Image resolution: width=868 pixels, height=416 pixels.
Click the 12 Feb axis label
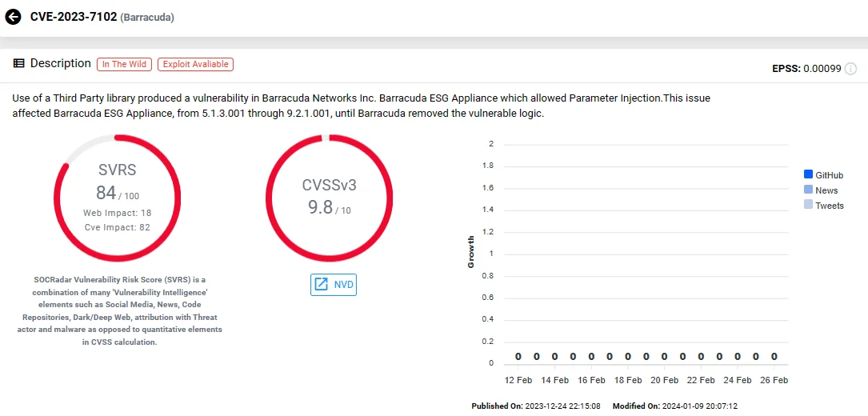[518, 380]
